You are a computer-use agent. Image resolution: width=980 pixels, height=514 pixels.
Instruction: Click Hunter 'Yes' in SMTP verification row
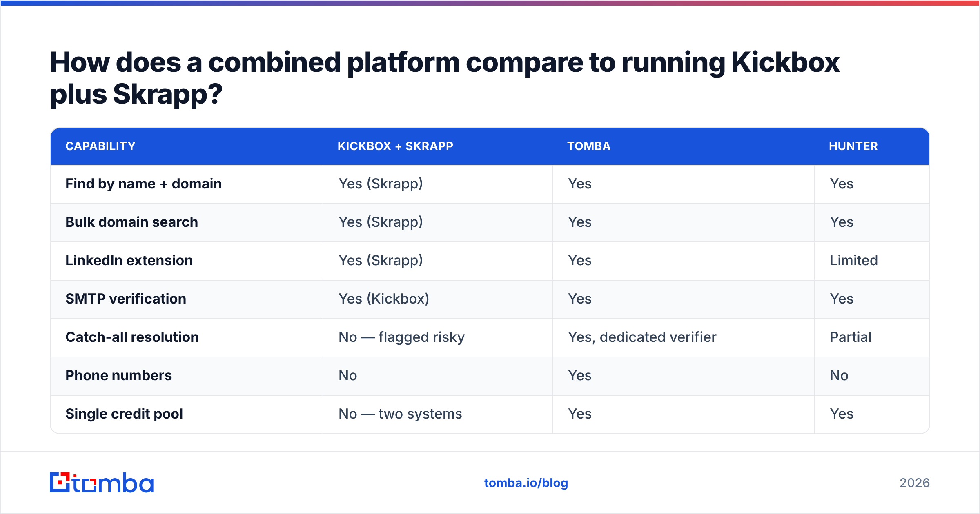(842, 299)
